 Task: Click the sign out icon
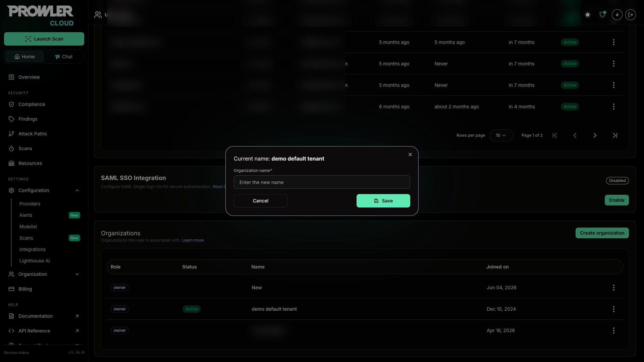coord(631,15)
